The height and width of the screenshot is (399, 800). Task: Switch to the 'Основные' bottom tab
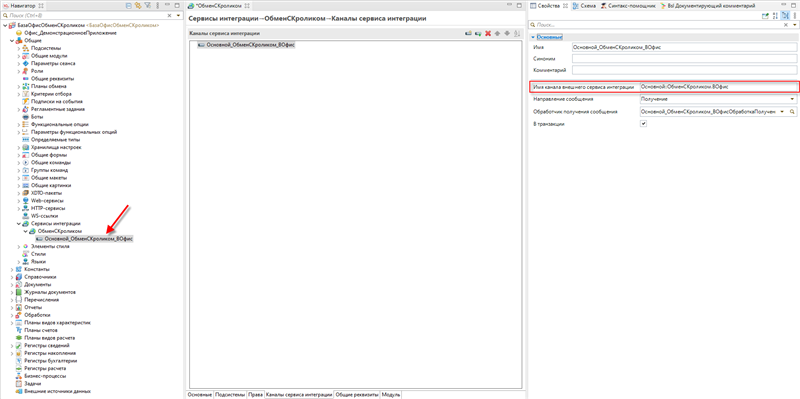click(199, 395)
